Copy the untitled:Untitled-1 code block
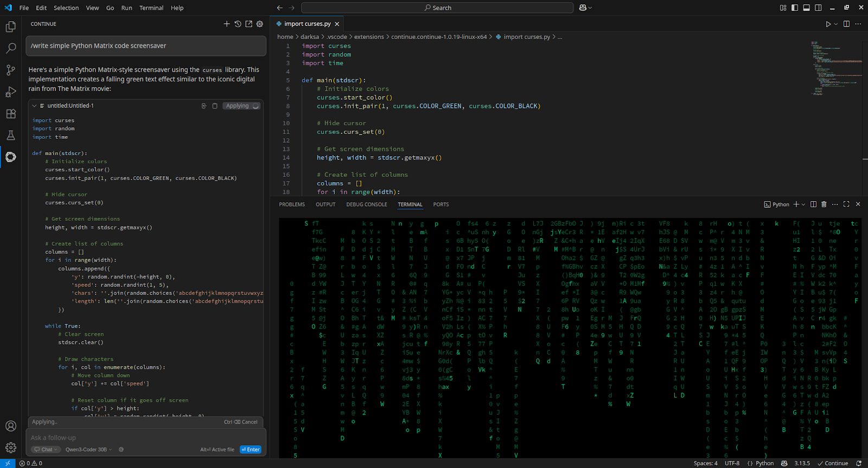The height and width of the screenshot is (468, 868). [x=215, y=106]
